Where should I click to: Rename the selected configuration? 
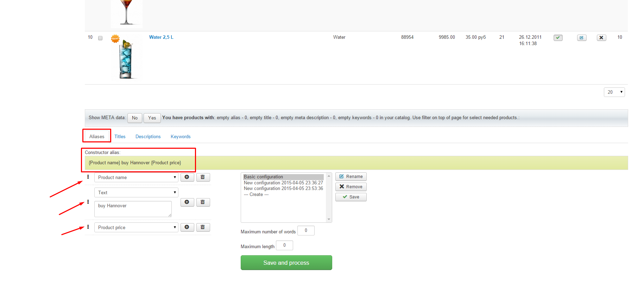(351, 177)
